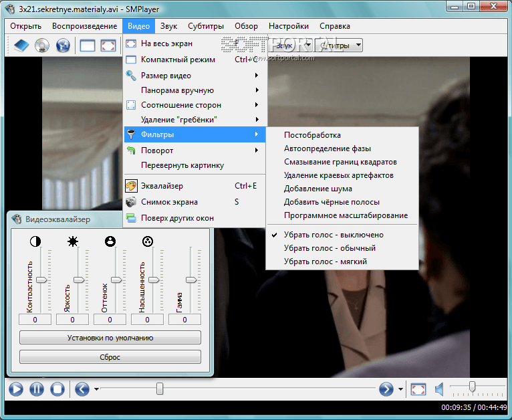
Task: Click the compact mode toolbar icon
Action: (x=87, y=45)
